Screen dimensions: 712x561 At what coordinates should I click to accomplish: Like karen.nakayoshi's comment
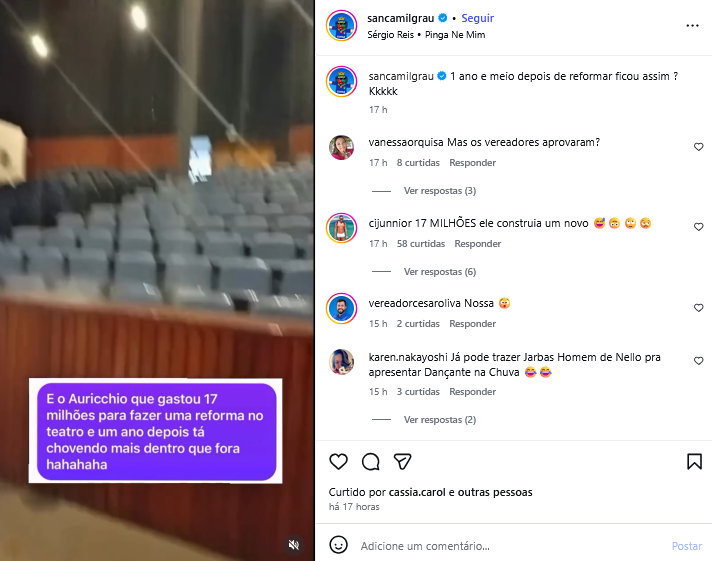click(x=698, y=361)
